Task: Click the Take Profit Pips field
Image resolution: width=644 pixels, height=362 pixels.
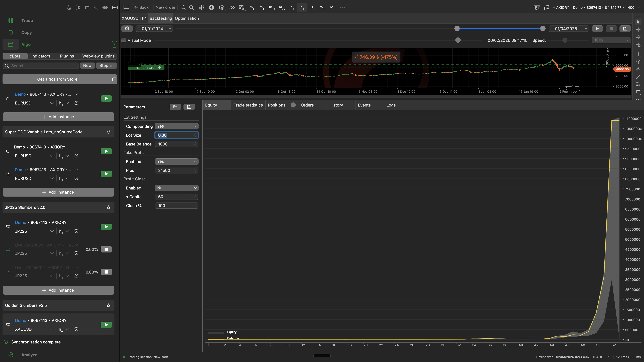Action: point(175,170)
